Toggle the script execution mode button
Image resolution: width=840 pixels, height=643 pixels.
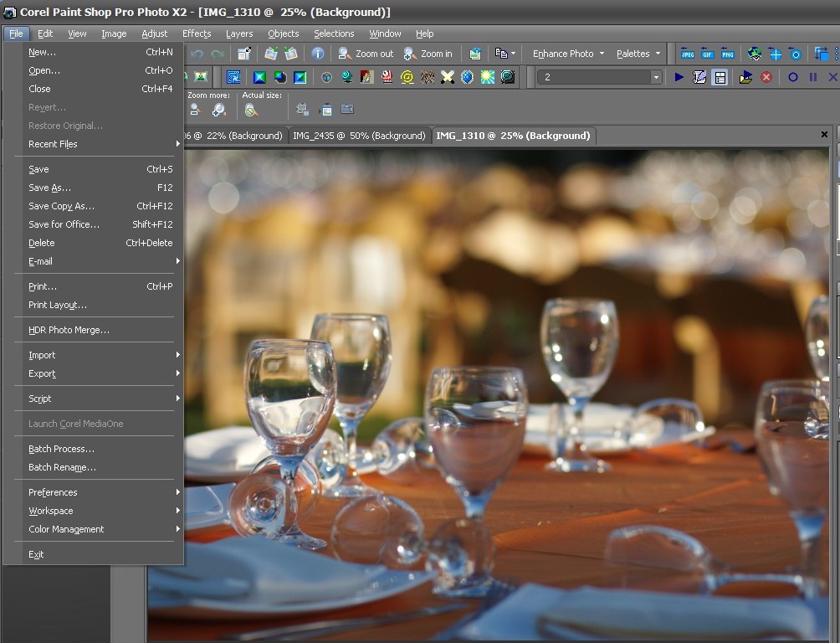tap(720, 77)
